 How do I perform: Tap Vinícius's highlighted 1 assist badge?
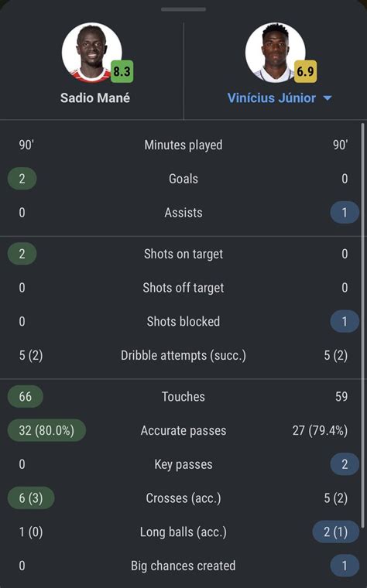[345, 213]
